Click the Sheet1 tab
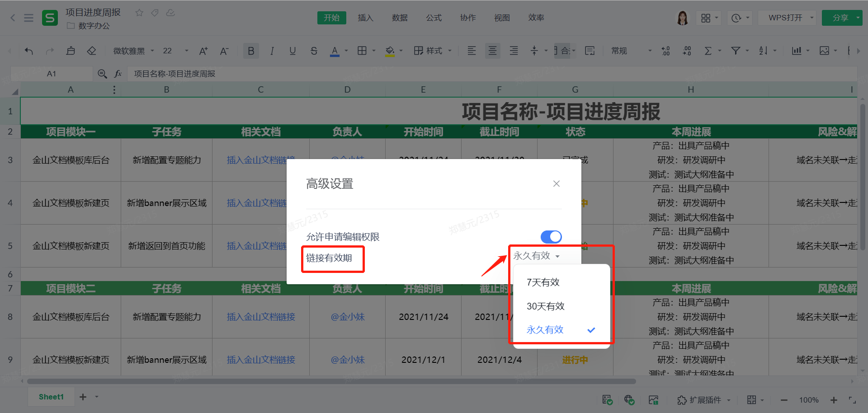Screen dimensions: 868x413 coord(51,397)
